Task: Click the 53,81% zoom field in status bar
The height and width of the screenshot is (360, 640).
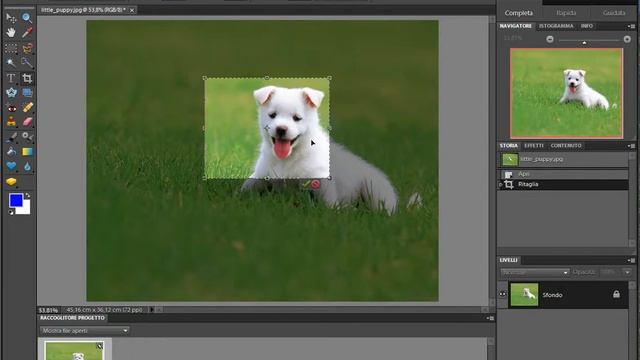Action: click(49, 310)
